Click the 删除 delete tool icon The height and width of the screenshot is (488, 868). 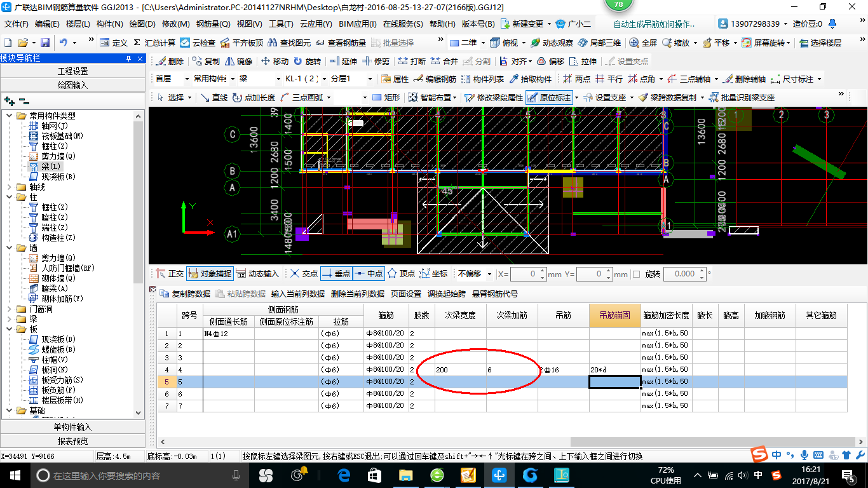tap(170, 62)
